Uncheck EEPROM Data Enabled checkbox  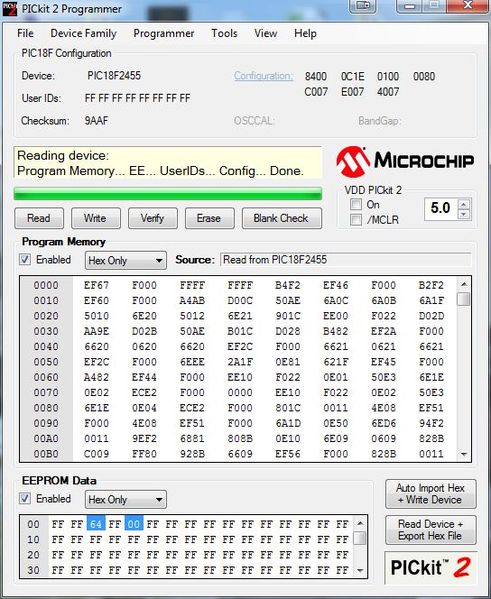[x=25, y=499]
